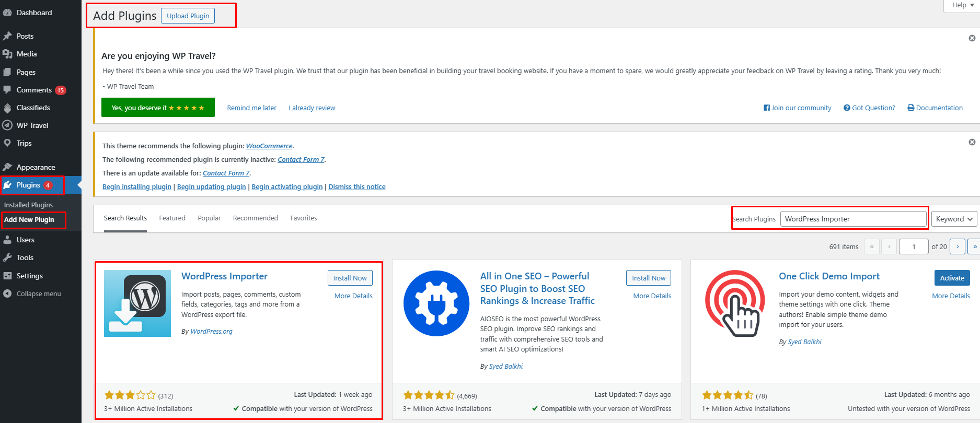Click the Comments speech bubble icon
Viewport: 980px width, 423px height.
(x=7, y=90)
